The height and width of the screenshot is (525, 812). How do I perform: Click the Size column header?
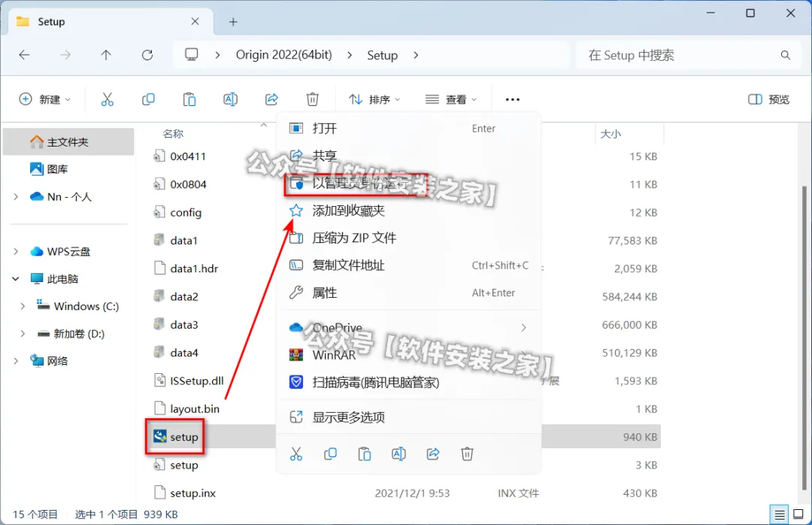pos(611,134)
